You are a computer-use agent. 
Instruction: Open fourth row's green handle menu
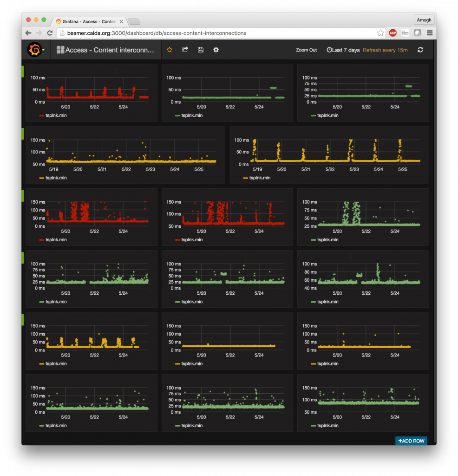pos(23,258)
